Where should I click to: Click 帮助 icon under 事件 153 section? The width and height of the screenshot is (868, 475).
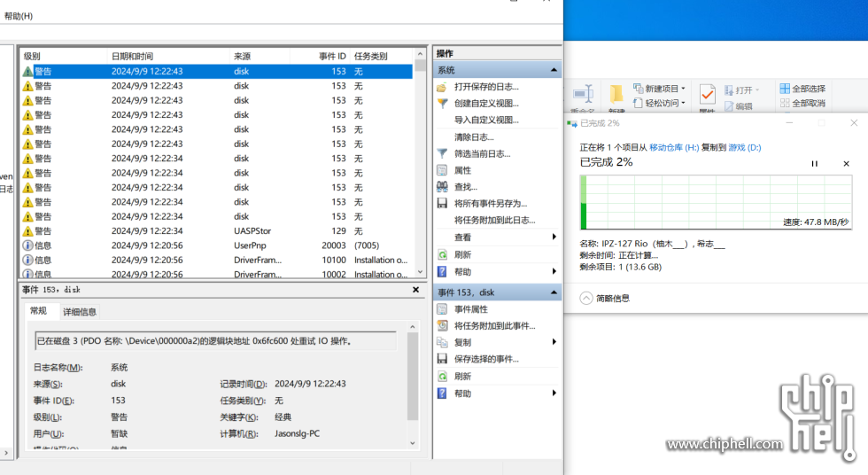coord(442,393)
